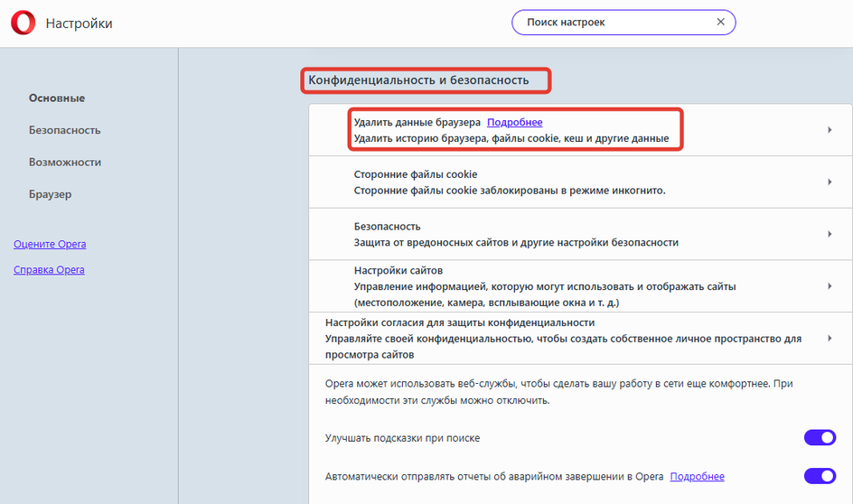Select Удалить данные браузера title text
Screen dimensions: 853x504
tap(417, 122)
